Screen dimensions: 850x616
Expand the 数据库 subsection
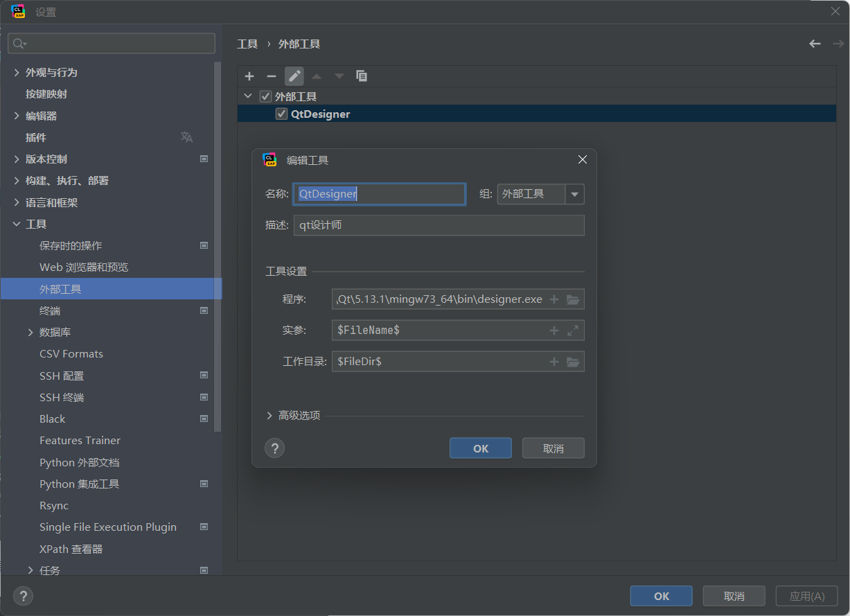(x=30, y=332)
